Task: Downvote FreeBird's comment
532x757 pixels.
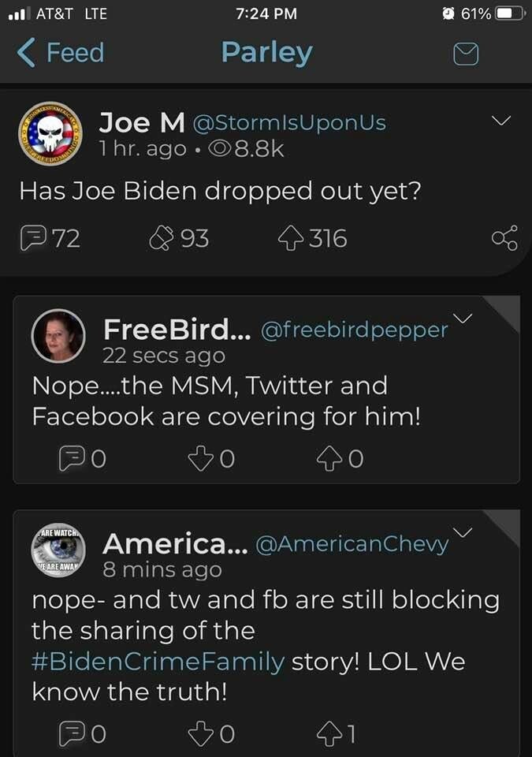Action: click(x=199, y=459)
